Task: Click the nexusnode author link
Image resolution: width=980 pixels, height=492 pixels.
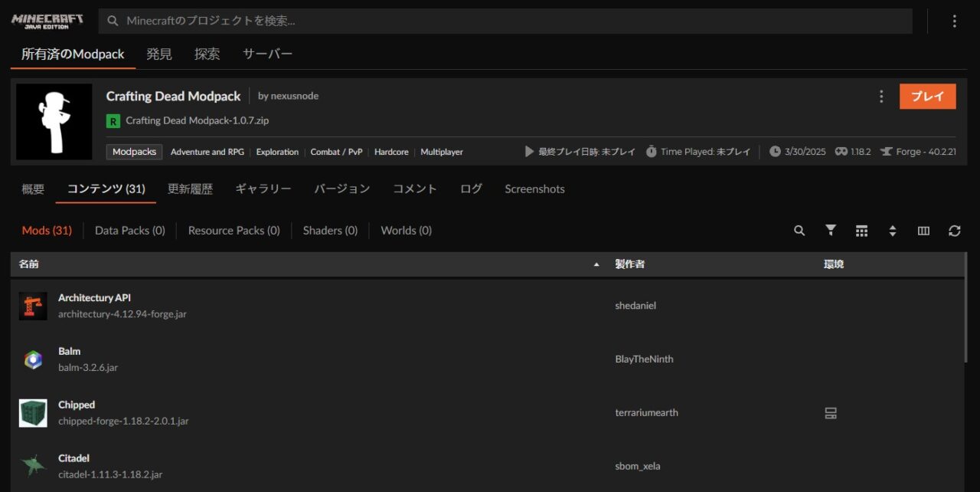Action: tap(294, 97)
